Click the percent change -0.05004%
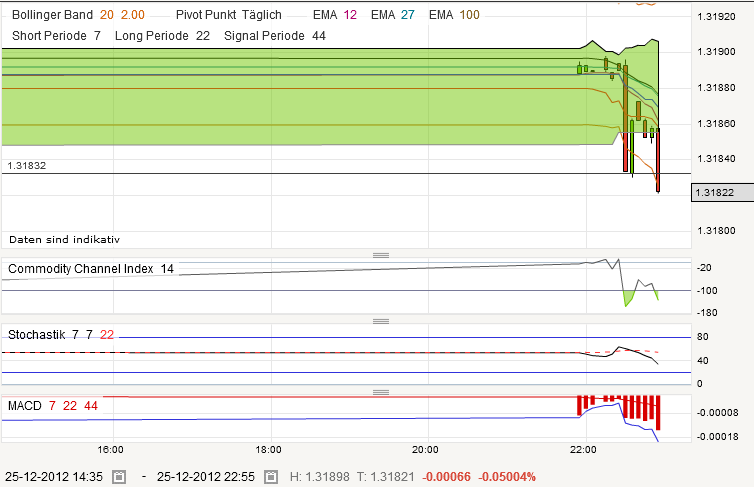754x487 pixels. [507, 477]
